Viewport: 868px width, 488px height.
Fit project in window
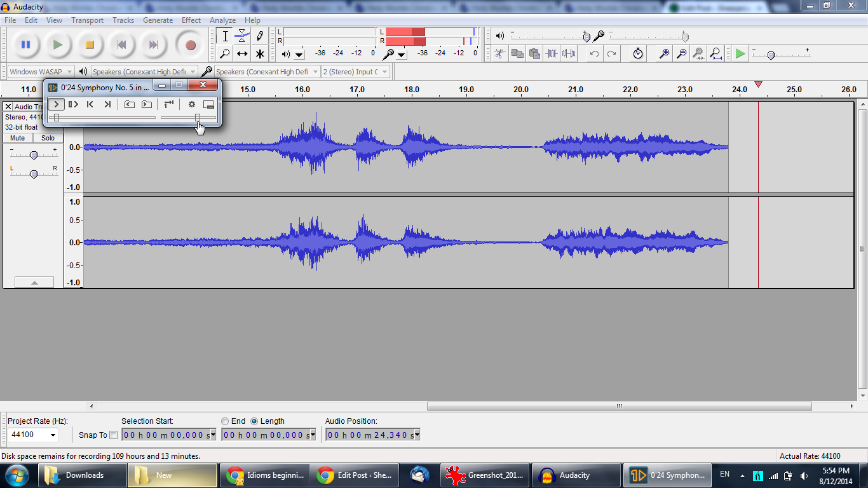[715, 53]
